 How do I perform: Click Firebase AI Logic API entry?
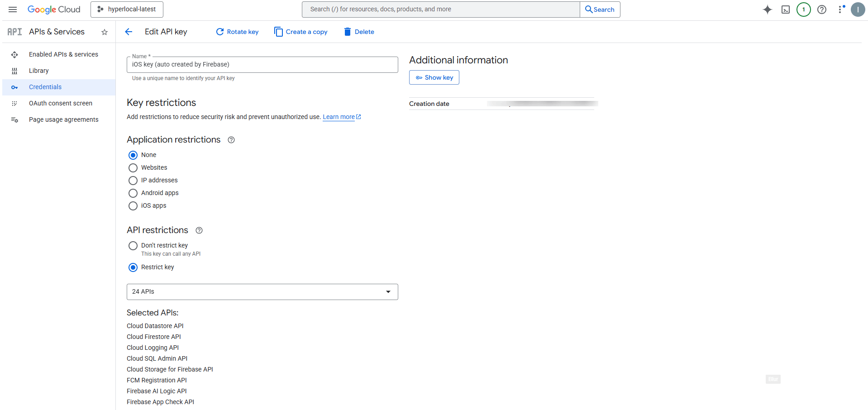click(157, 391)
